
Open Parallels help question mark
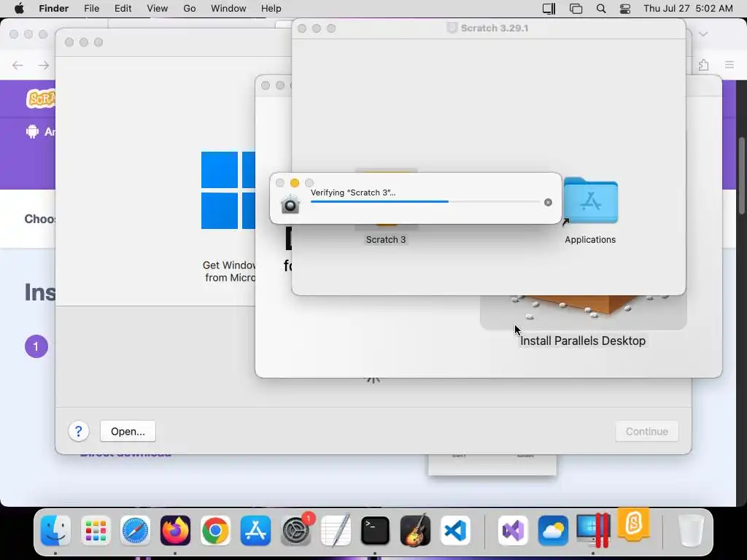(79, 432)
